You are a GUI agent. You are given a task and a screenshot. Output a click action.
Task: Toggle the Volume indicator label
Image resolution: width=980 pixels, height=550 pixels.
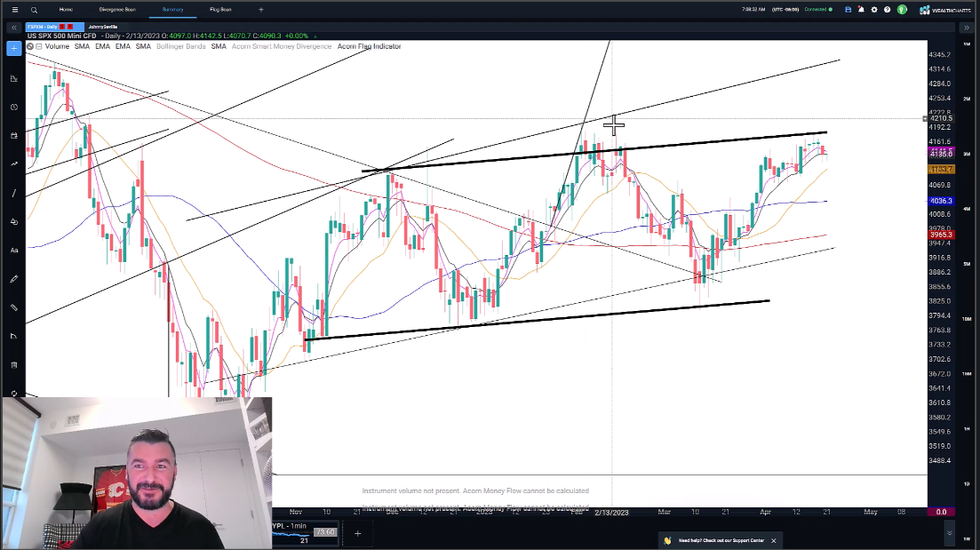click(57, 46)
